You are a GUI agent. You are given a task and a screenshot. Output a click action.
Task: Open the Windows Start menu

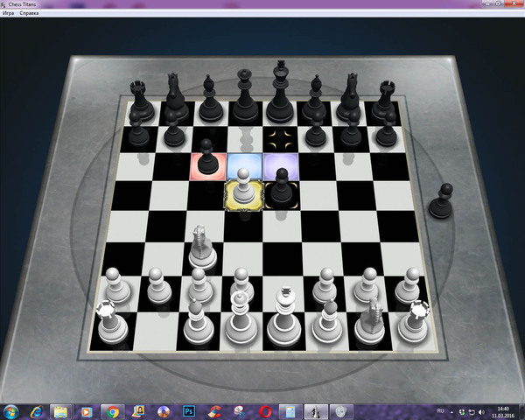pos(10,411)
